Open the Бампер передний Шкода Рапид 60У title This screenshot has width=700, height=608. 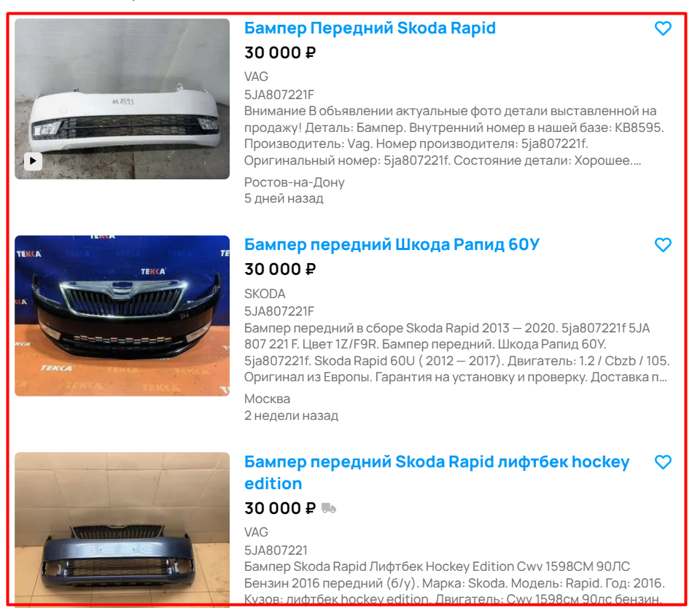pyautogui.click(x=392, y=244)
